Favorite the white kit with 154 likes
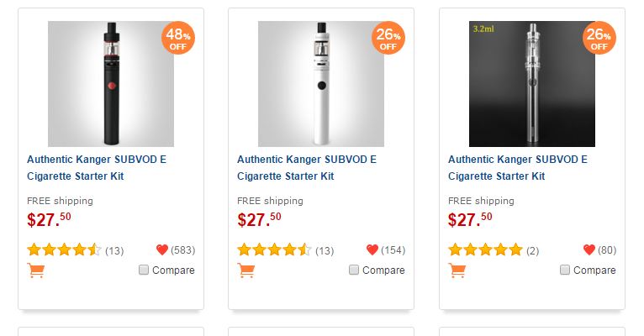The width and height of the screenshot is (644, 336). coord(372,249)
